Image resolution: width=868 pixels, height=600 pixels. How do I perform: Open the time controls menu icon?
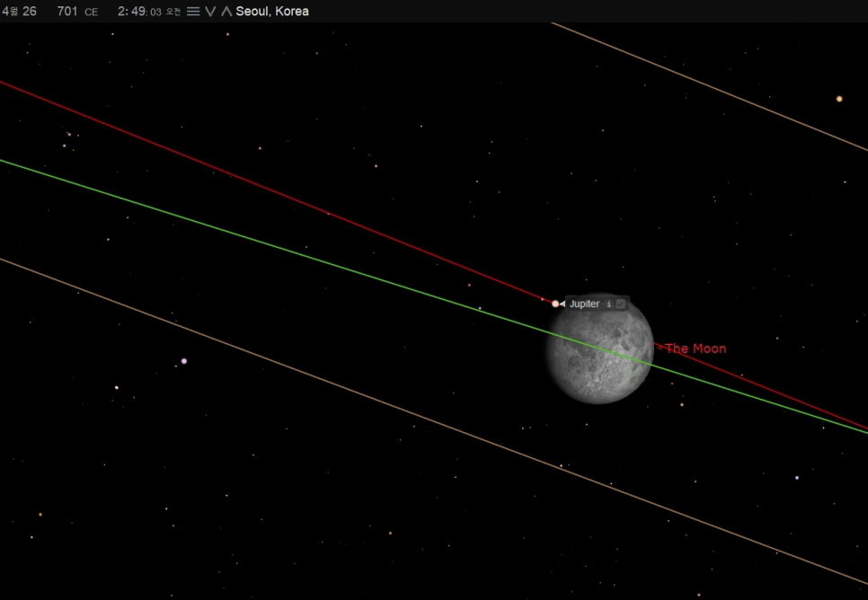click(192, 12)
